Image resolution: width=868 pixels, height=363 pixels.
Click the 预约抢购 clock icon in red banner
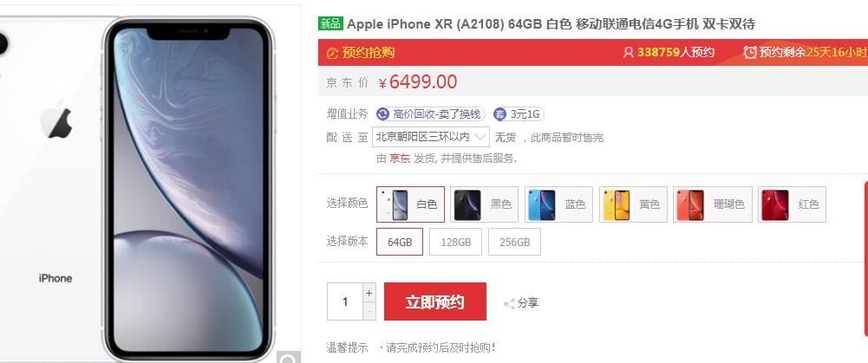pyautogui.click(x=332, y=53)
